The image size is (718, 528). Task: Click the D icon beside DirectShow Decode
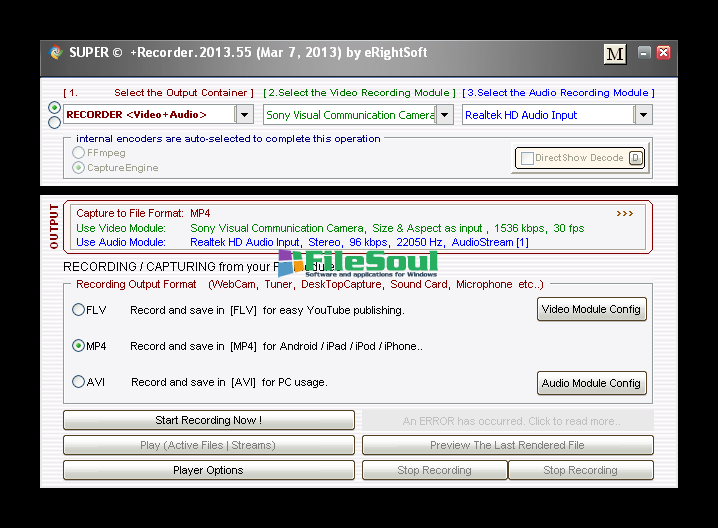pos(635,158)
